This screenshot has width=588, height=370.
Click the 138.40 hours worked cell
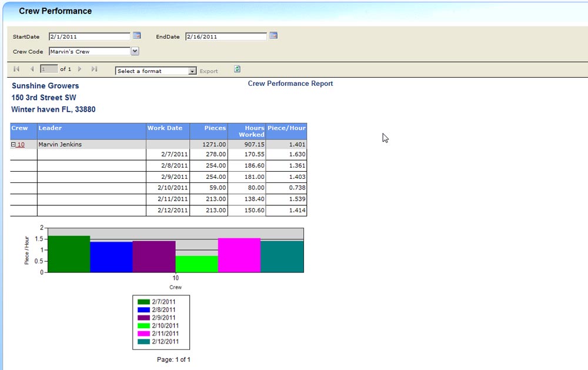(247, 199)
